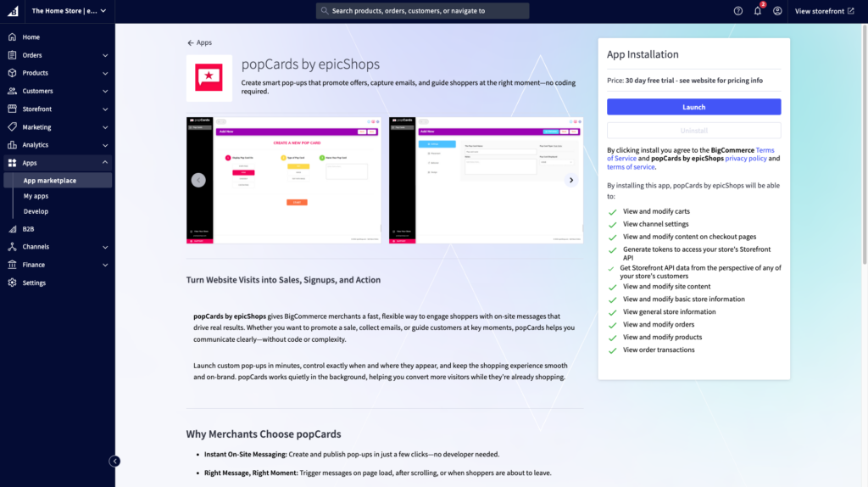Click the Channels branch icon
This screenshot has width=868, height=487.
point(12,247)
